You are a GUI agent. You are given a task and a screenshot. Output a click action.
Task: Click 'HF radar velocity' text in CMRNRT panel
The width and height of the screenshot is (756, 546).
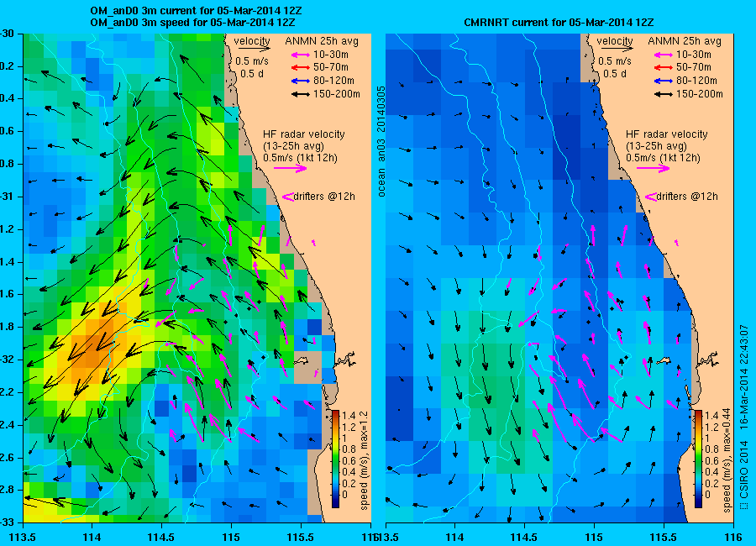pyautogui.click(x=667, y=134)
